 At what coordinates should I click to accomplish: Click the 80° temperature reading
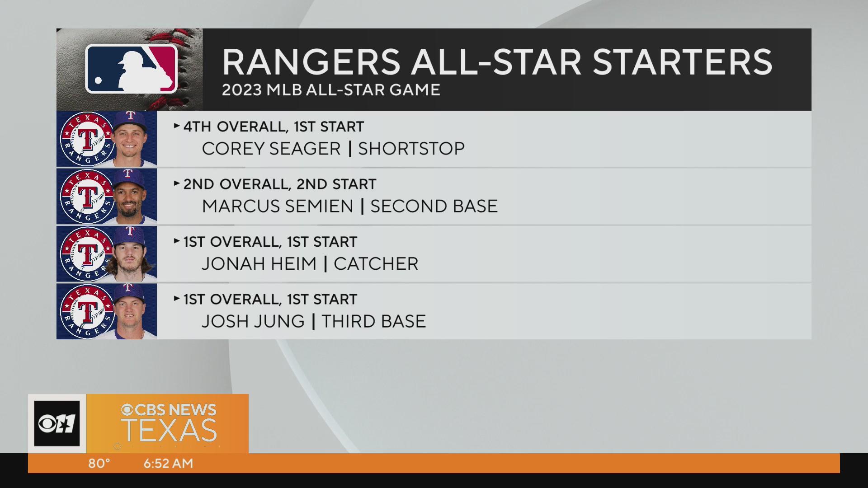[99, 463]
